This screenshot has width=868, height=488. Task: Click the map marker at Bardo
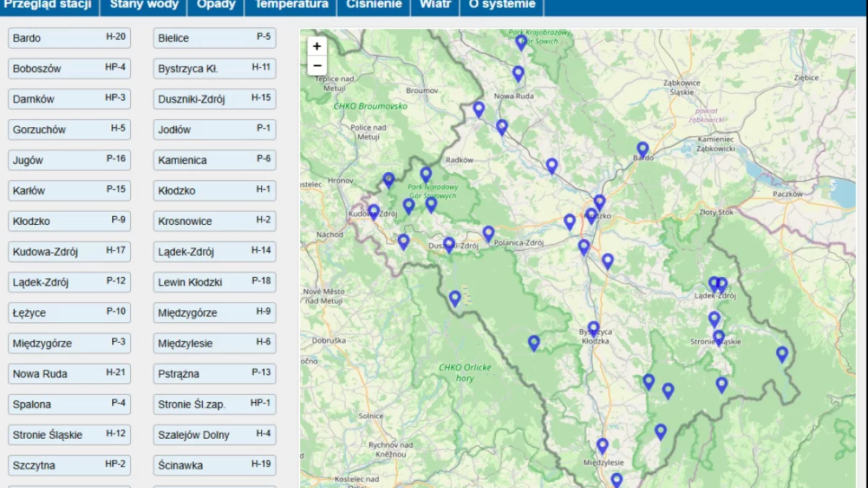642,149
